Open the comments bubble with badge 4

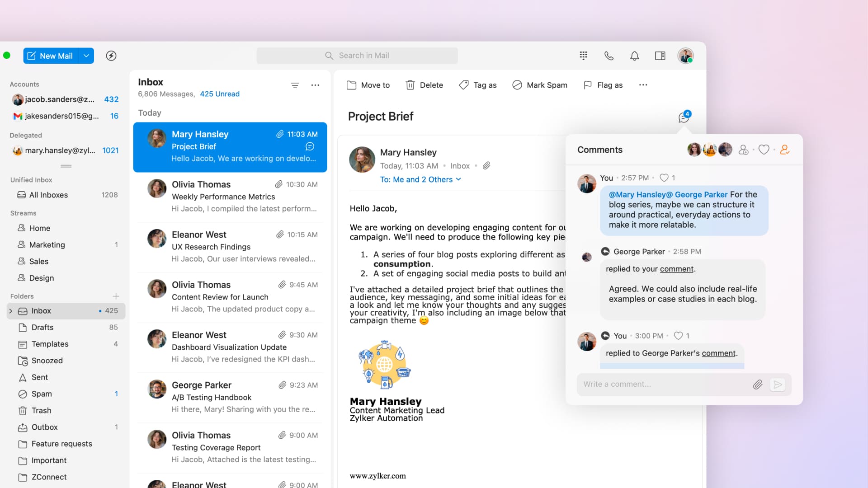tap(684, 117)
